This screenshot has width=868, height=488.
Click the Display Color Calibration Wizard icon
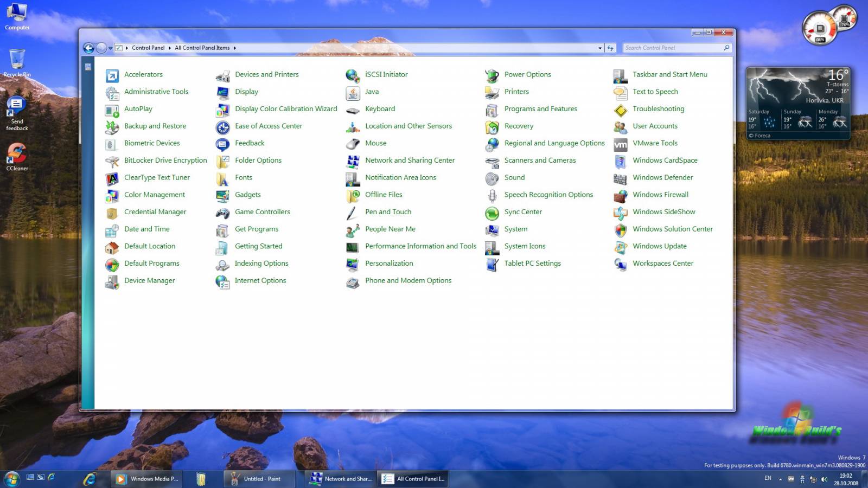222,110
